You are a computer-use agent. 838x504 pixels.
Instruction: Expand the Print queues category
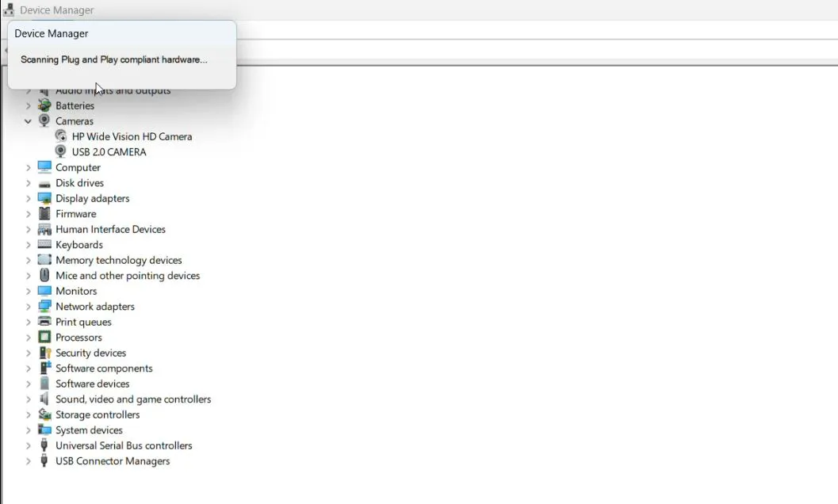28,322
